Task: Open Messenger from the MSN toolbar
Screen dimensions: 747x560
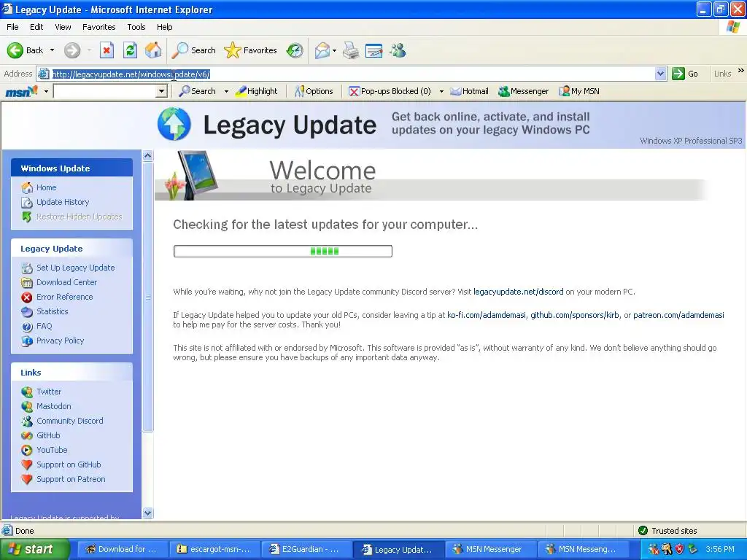Action: [x=523, y=91]
